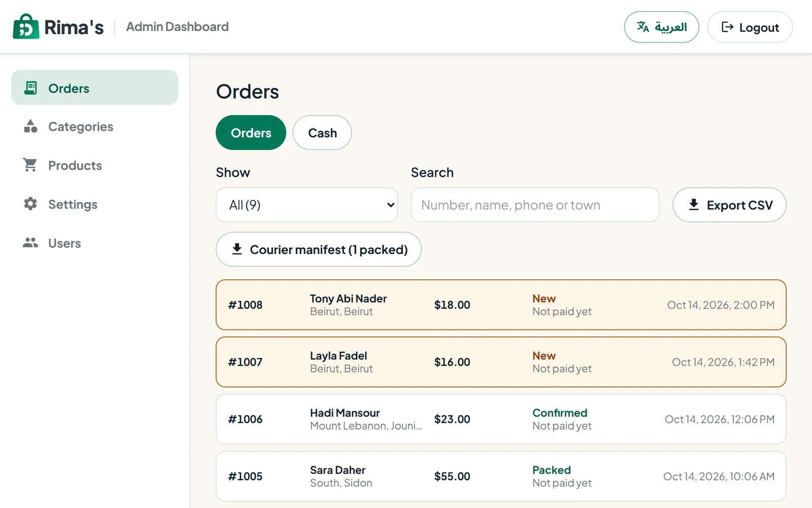812x508 pixels.
Task: Click Tony Abi Nader customer name
Action: (x=348, y=298)
